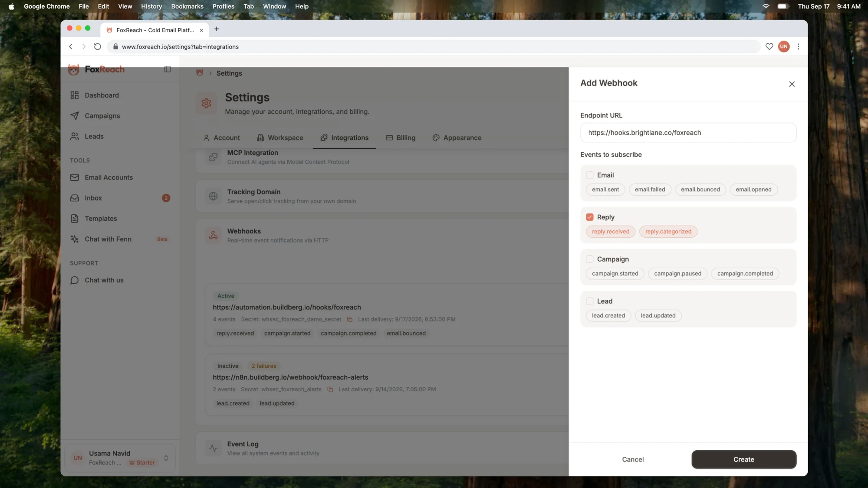This screenshot has width=868, height=488.
Task: Close the FoxReach browser tab
Action: pos(201,30)
